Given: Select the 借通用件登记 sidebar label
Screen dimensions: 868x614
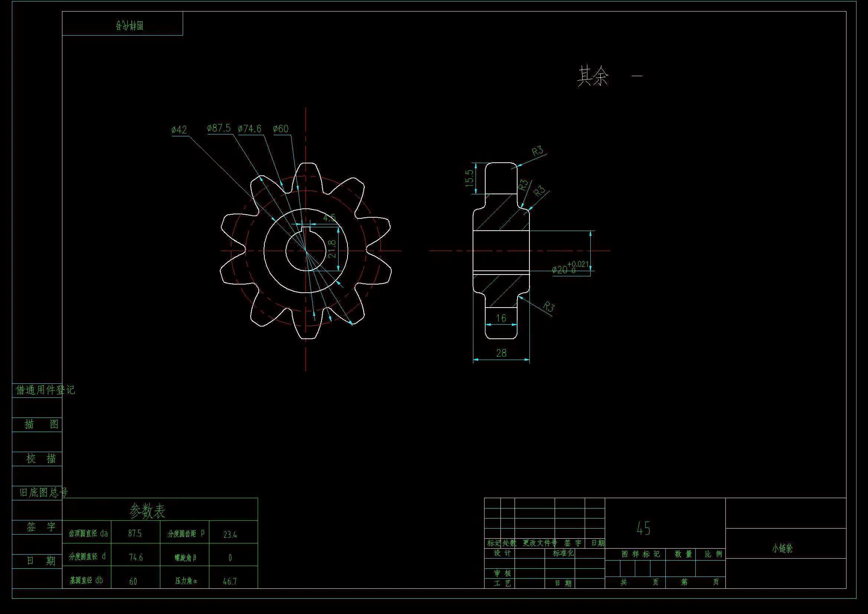Looking at the screenshot, I should click(45, 390).
